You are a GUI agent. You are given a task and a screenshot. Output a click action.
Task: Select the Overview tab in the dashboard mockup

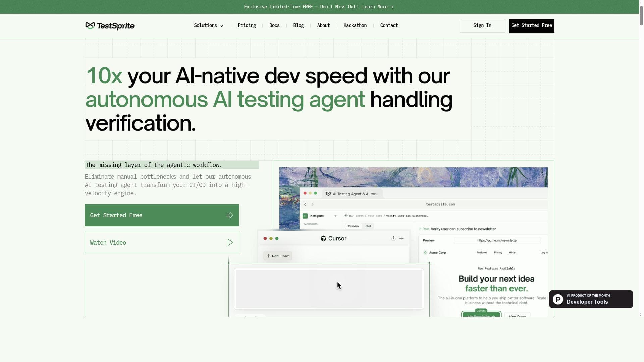pos(353,226)
